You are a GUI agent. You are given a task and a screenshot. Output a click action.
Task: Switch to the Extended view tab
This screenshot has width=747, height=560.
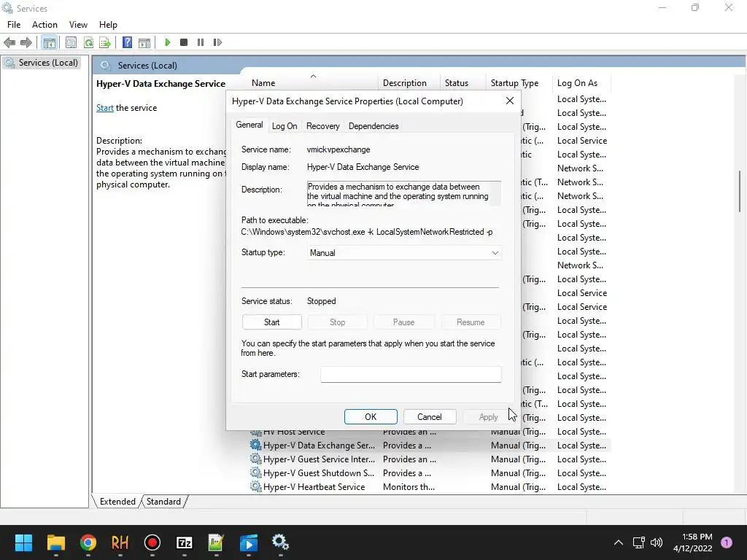click(x=117, y=502)
